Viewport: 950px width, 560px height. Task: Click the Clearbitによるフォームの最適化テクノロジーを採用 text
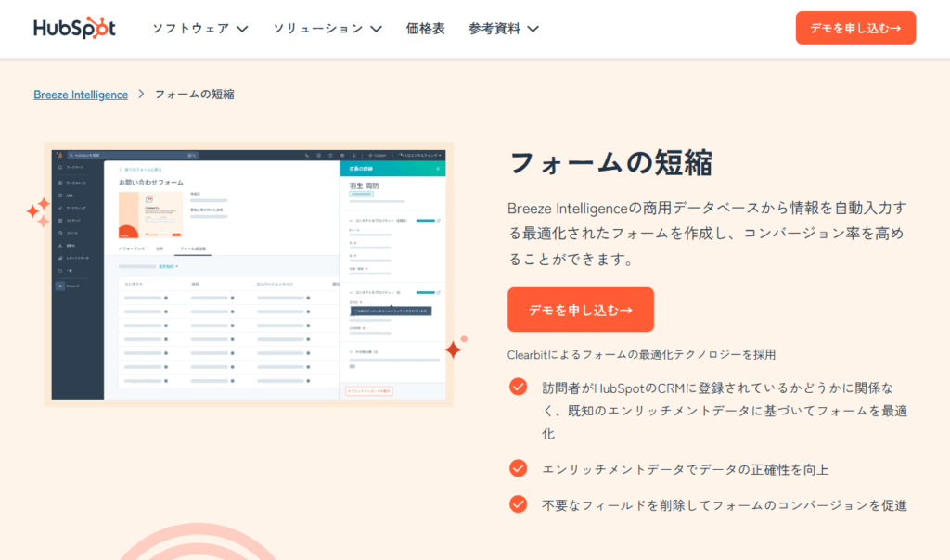[642, 355]
